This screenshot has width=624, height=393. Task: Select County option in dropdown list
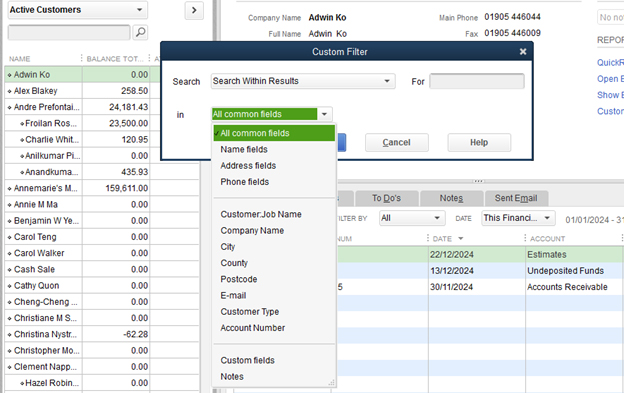234,263
